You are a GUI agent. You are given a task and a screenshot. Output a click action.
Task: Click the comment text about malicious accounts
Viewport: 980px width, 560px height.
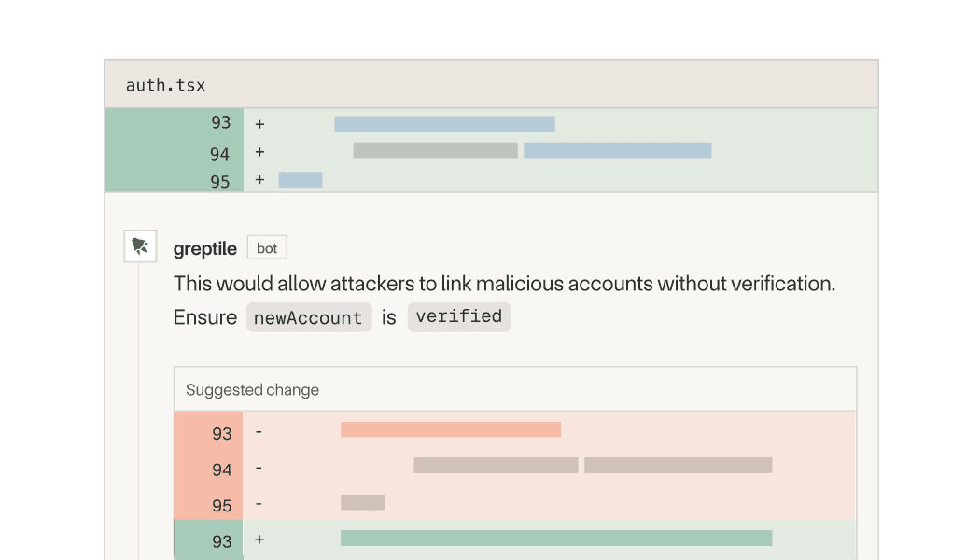[504, 284]
